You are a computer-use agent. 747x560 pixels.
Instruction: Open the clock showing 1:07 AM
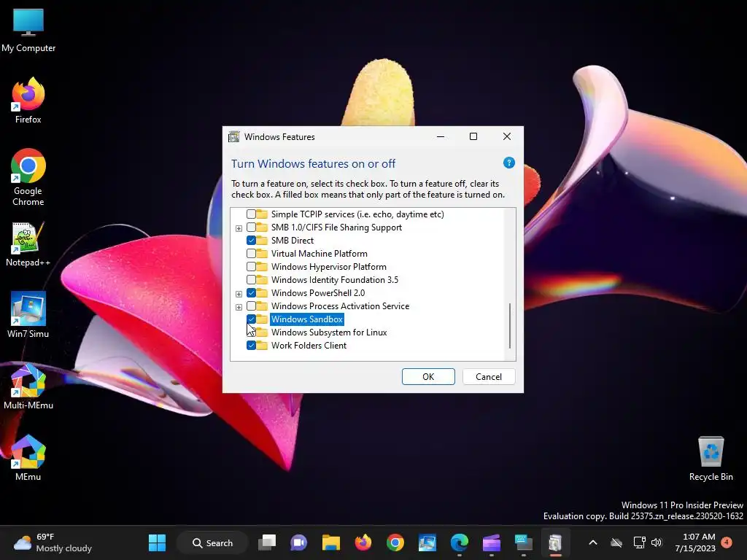coord(695,542)
